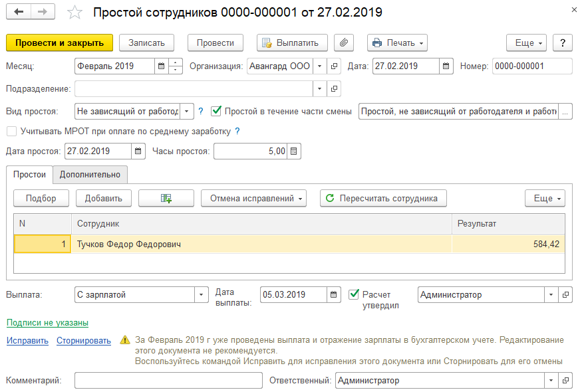
Task: Open calendar picker for Месяц field
Action: [162, 66]
